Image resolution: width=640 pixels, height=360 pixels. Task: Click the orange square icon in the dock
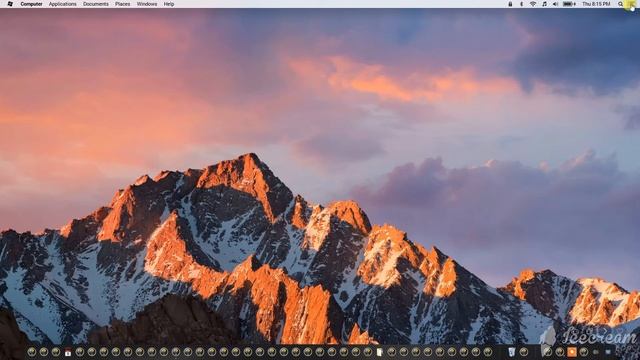pos(572,351)
